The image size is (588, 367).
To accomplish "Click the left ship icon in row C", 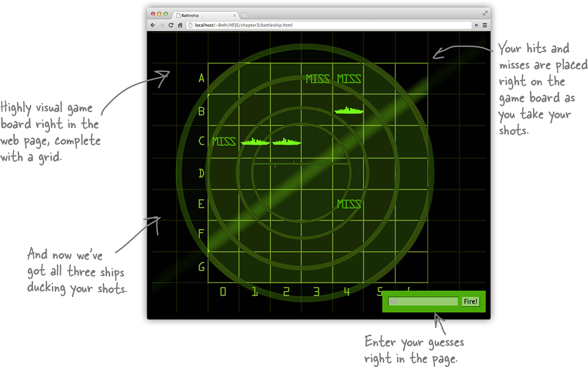I will [255, 142].
